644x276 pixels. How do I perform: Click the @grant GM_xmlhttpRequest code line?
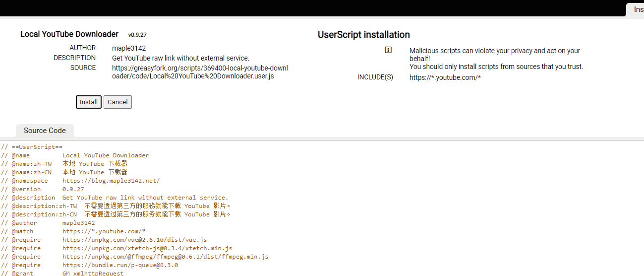(62, 273)
